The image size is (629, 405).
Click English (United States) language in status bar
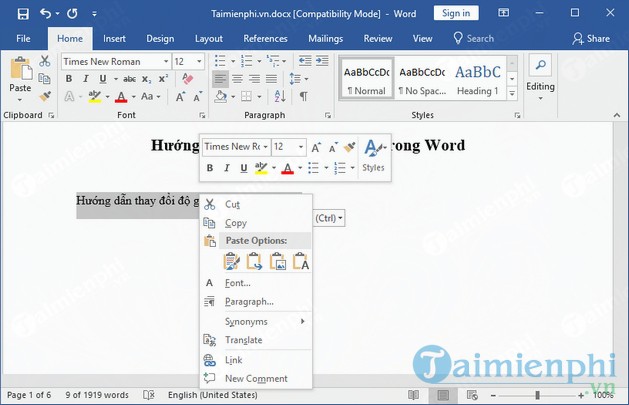[x=213, y=395]
